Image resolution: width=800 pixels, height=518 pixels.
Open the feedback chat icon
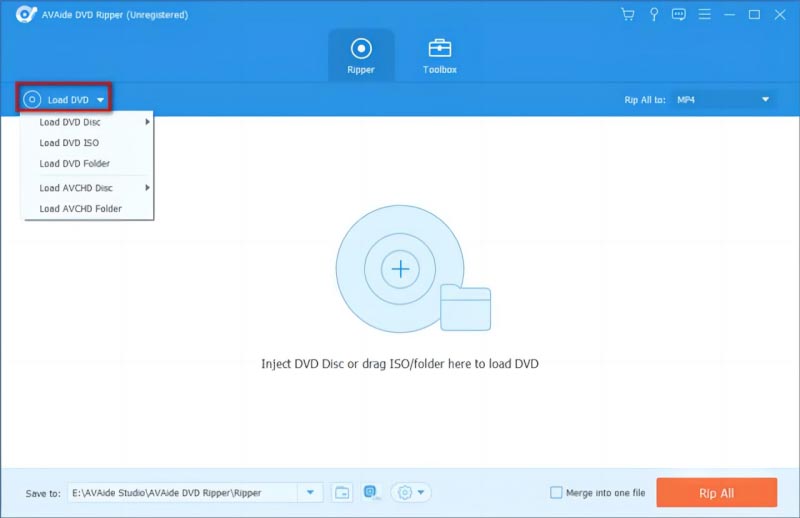[679, 14]
